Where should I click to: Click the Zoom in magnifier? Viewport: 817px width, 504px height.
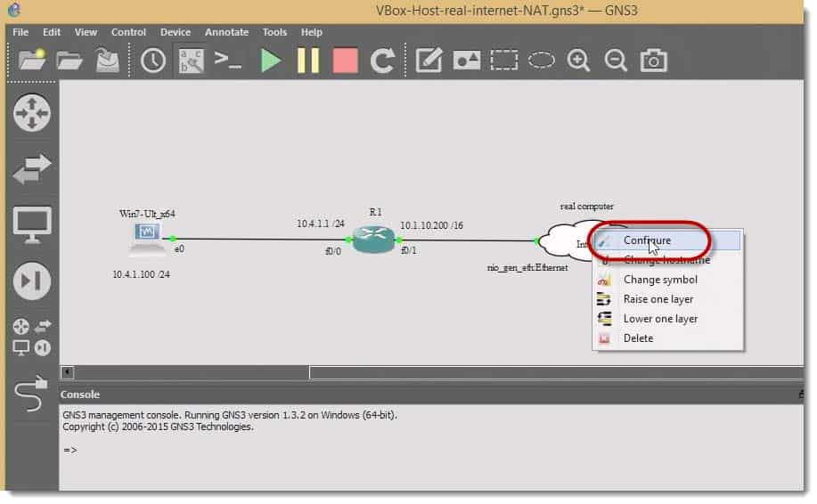(x=579, y=61)
